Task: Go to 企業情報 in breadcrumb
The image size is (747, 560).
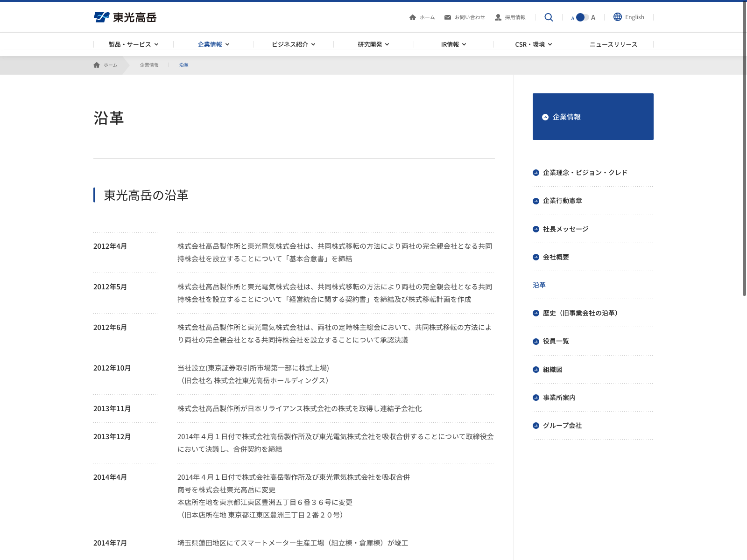Action: coord(149,65)
